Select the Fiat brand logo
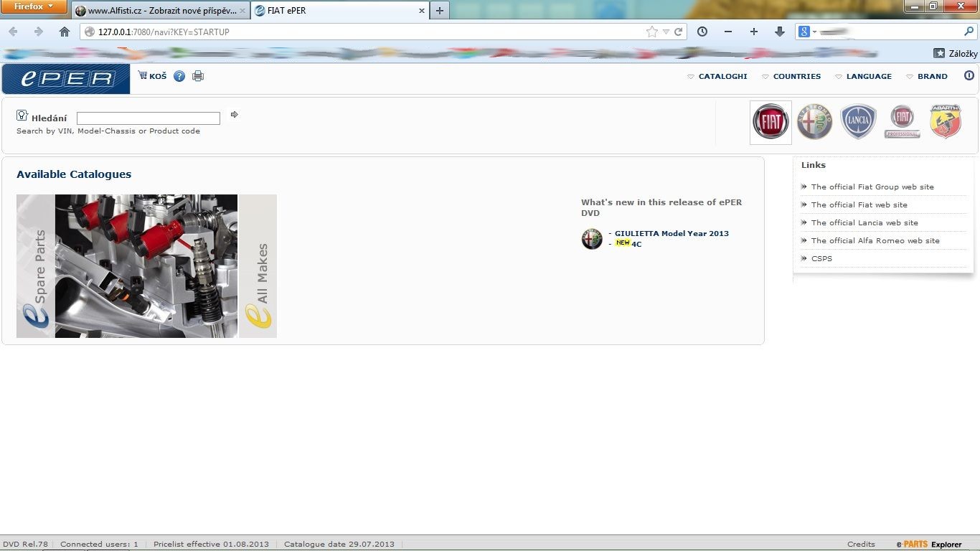980x551 pixels. [x=771, y=122]
